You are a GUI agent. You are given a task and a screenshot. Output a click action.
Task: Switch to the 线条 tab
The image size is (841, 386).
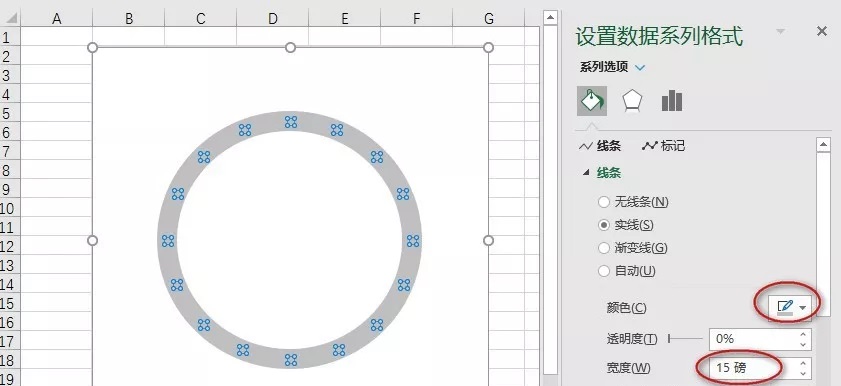[600, 146]
